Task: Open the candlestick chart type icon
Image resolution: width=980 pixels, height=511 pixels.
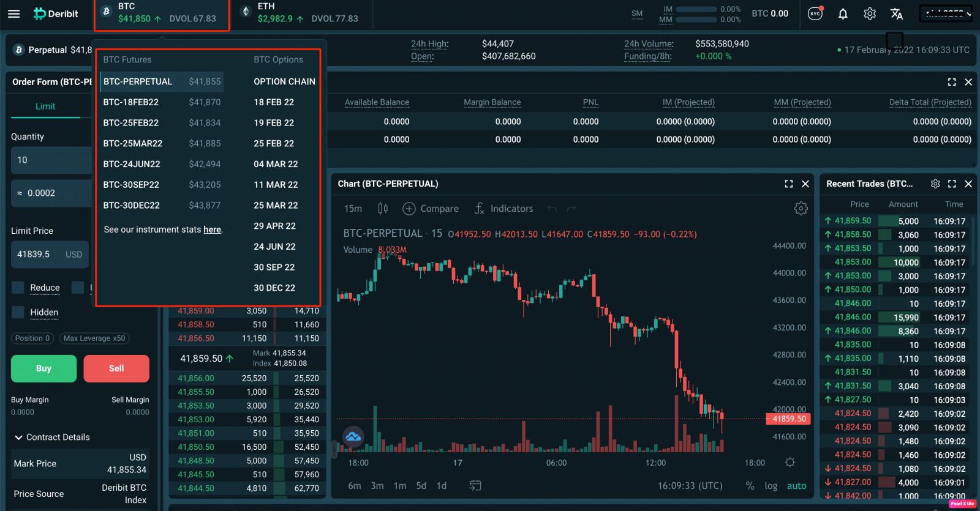Action: point(383,209)
